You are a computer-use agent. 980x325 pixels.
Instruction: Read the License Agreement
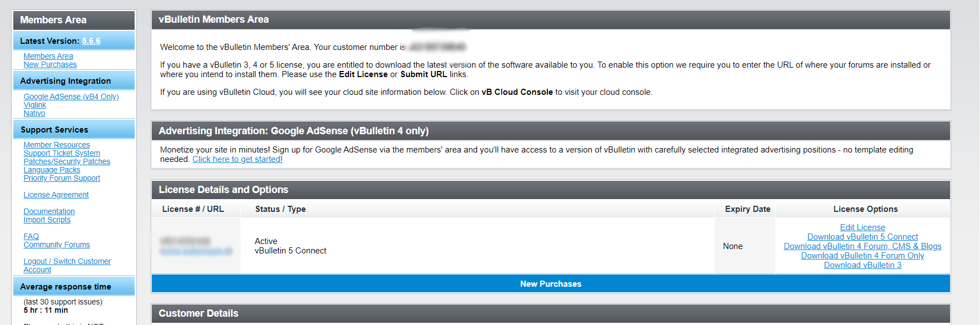tap(56, 195)
